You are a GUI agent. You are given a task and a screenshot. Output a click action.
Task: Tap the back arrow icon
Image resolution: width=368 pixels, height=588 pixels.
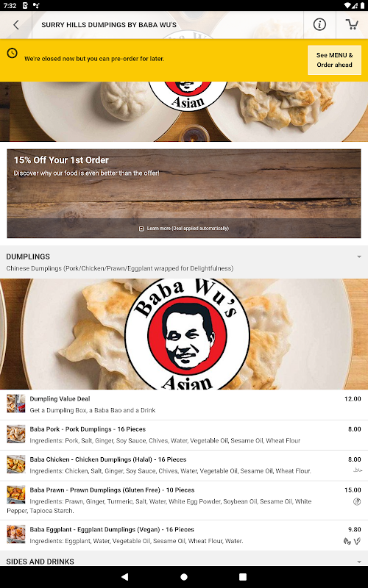(x=15, y=25)
